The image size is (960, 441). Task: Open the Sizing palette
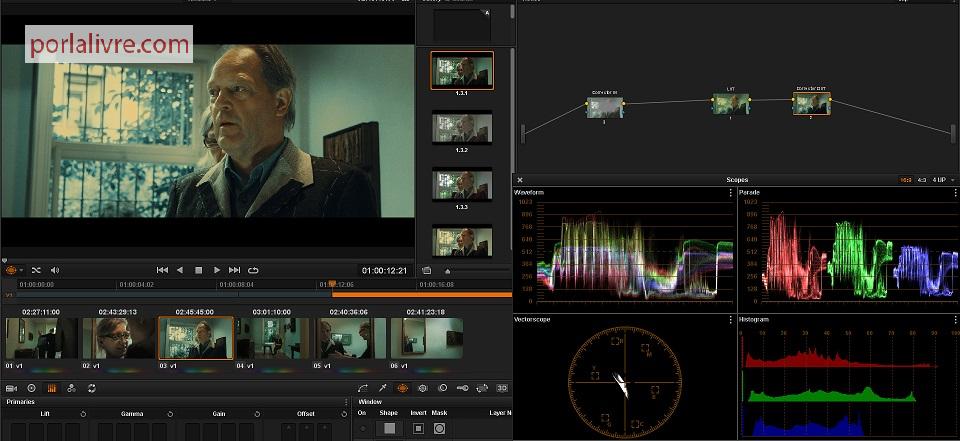tap(482, 388)
